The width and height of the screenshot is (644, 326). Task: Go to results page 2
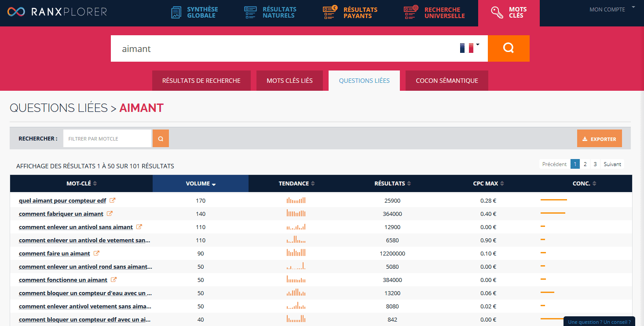585,164
